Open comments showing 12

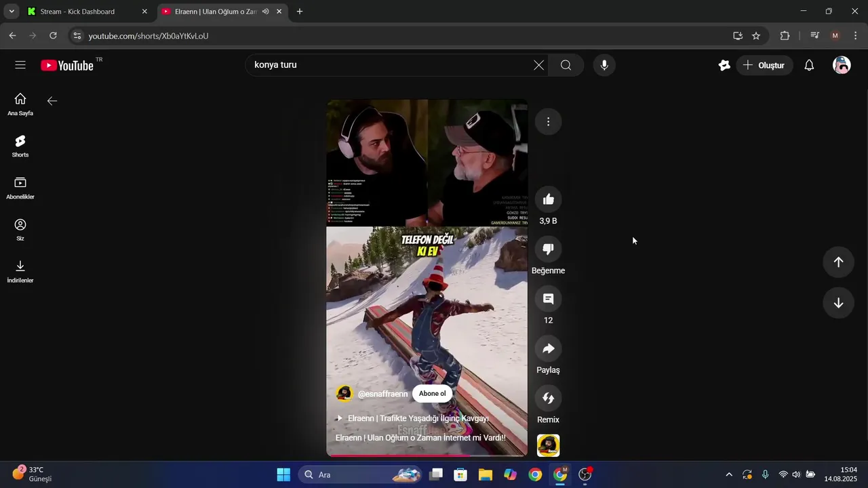(548, 299)
